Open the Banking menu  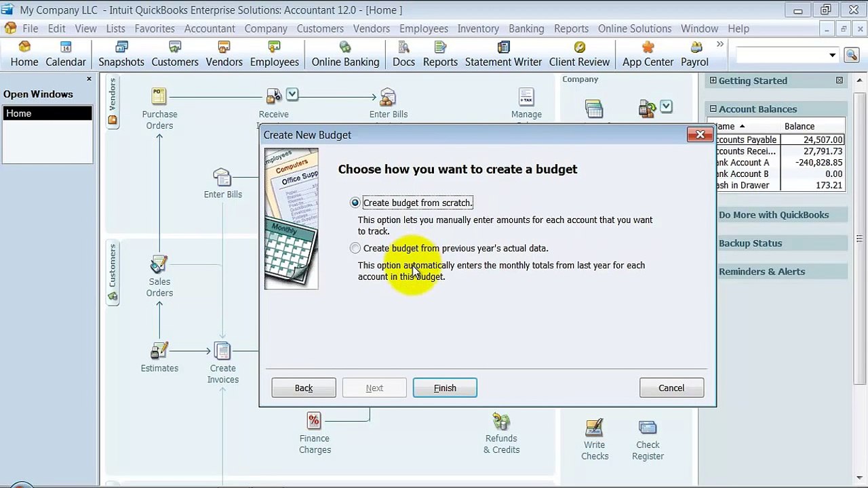(526, 28)
